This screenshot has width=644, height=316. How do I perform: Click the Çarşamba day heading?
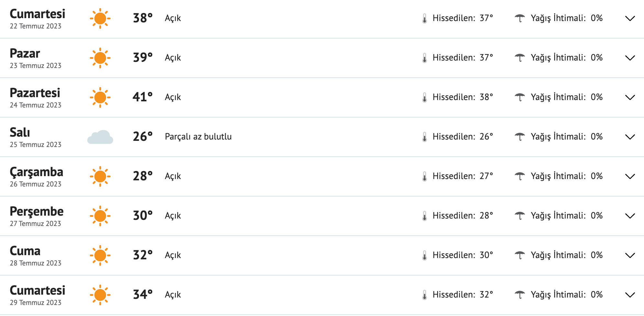[37, 172]
